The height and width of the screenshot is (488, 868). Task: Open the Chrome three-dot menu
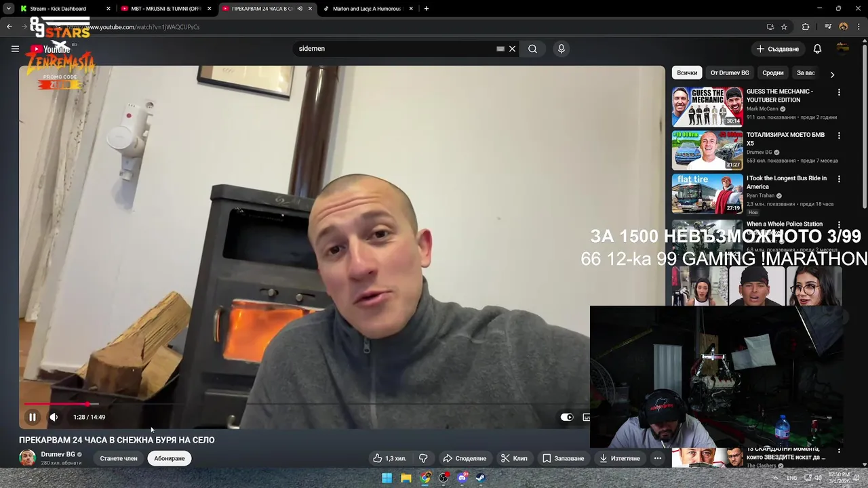tap(859, 27)
